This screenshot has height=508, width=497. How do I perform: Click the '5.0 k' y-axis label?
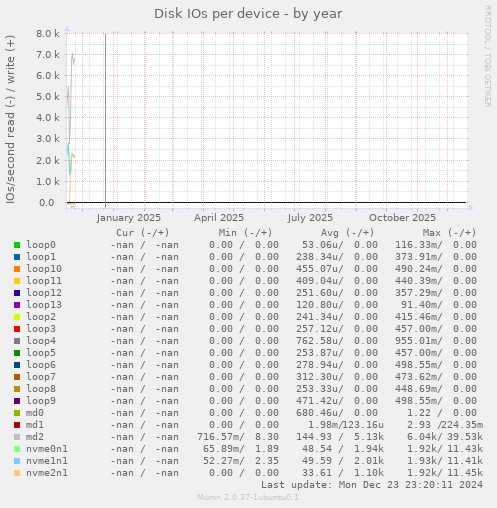48,97
